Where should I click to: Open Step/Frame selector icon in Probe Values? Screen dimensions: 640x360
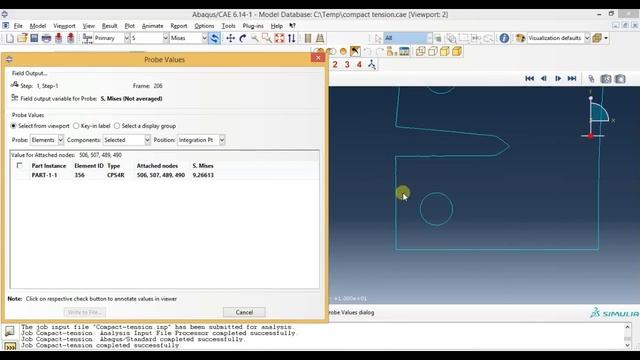[15, 85]
